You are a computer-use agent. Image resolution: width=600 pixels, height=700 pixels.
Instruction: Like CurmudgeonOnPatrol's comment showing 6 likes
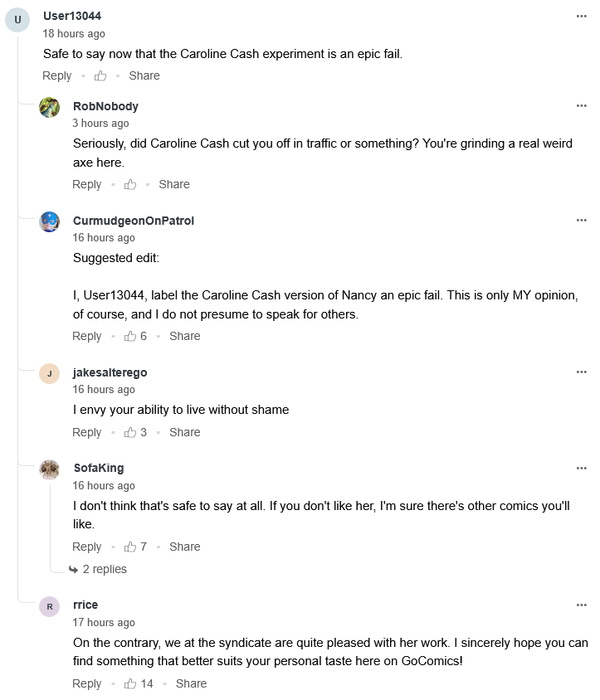click(x=130, y=336)
